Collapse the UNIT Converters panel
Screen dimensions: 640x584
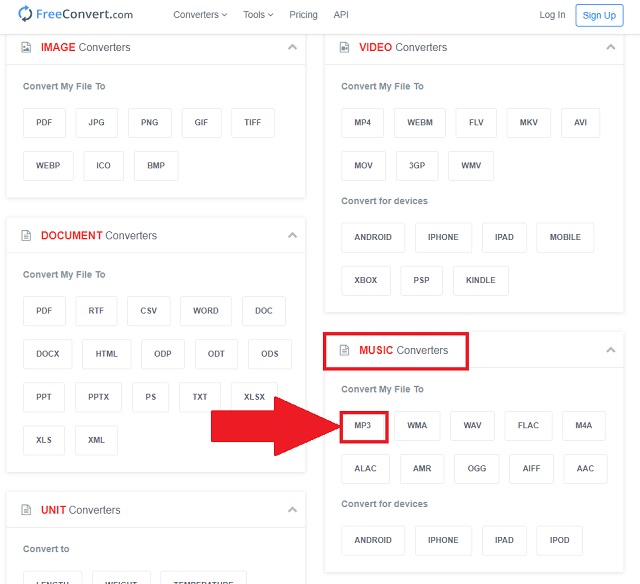coord(292,509)
